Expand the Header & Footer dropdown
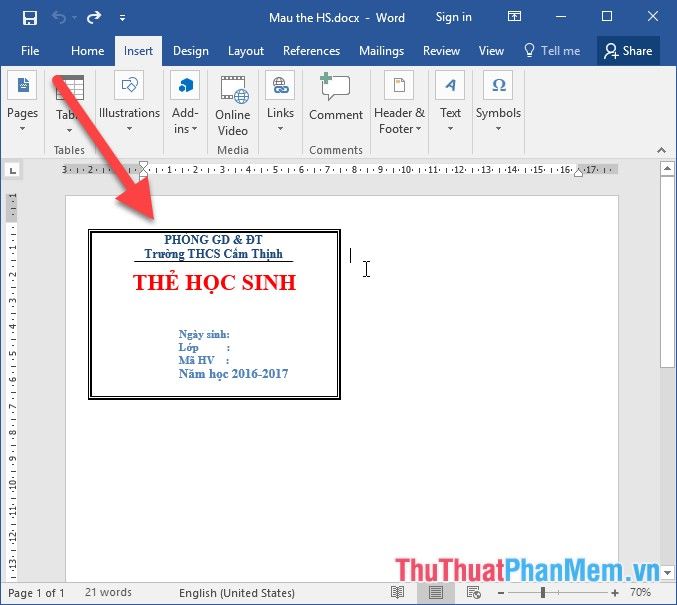Screen dimensions: 677x605 coord(399,129)
